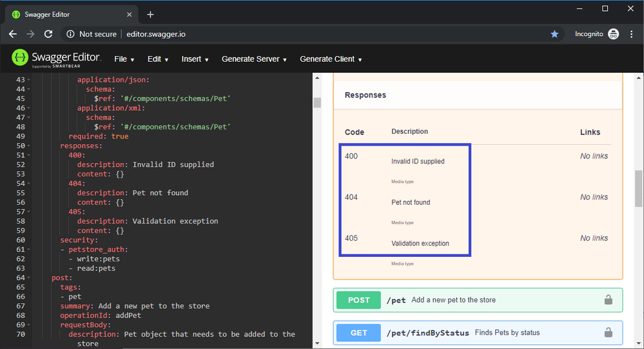Click the browser back arrow
Screen dimensions: 644x349
pos(13,34)
